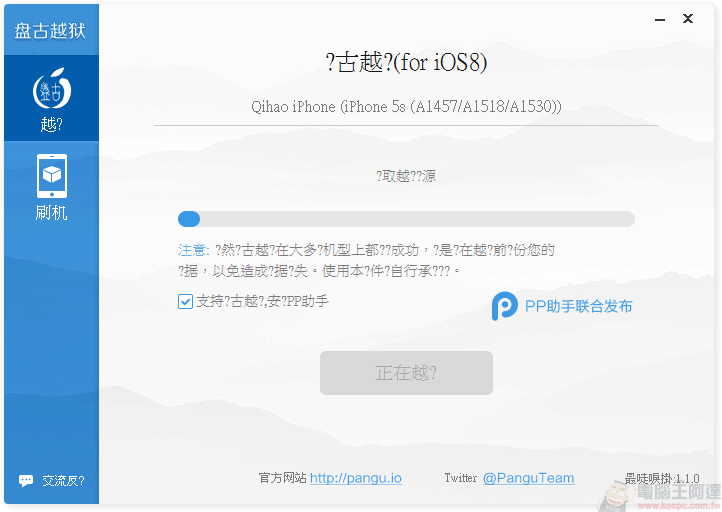This screenshot has width=722, height=512.
Task: Open the http://pangu.io website link
Action: pos(355,478)
